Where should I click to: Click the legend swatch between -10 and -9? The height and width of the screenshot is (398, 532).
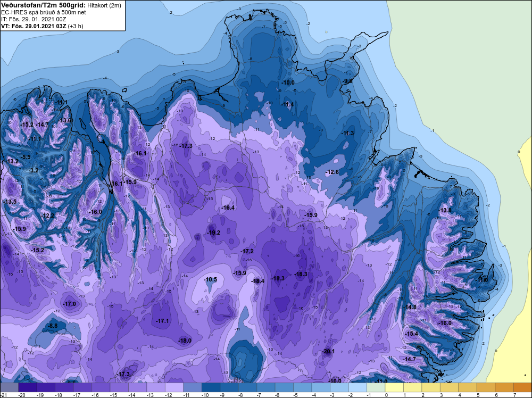pyautogui.click(x=211, y=387)
